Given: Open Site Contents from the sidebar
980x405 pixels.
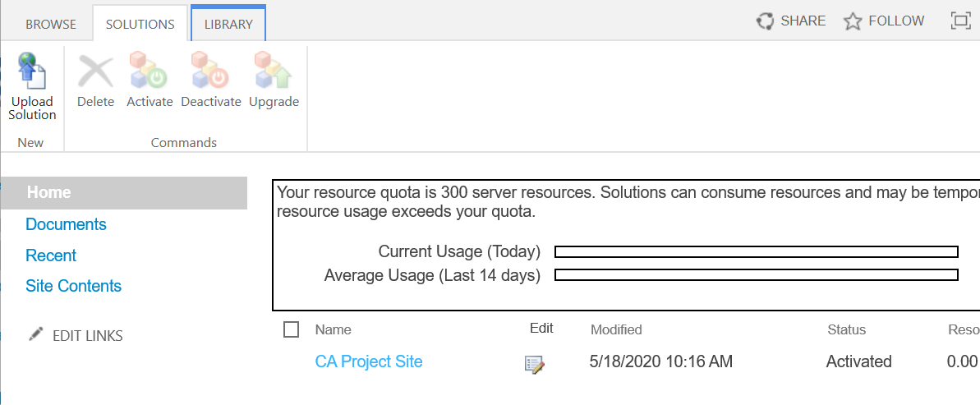Looking at the screenshot, I should tap(73, 286).
